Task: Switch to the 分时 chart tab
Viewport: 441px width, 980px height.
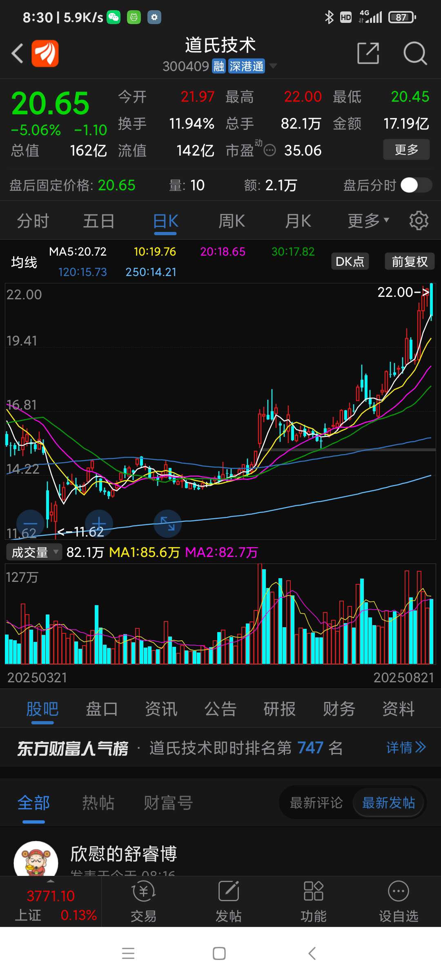Action: [x=33, y=221]
